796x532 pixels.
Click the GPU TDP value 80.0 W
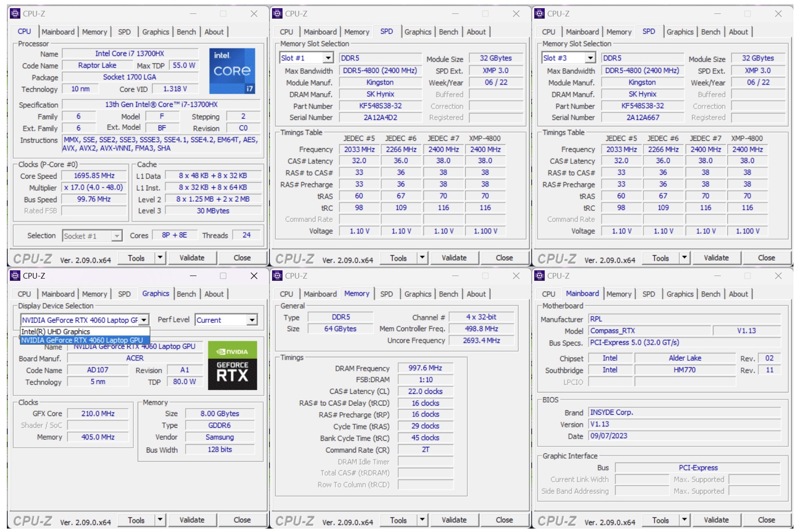[x=184, y=381]
